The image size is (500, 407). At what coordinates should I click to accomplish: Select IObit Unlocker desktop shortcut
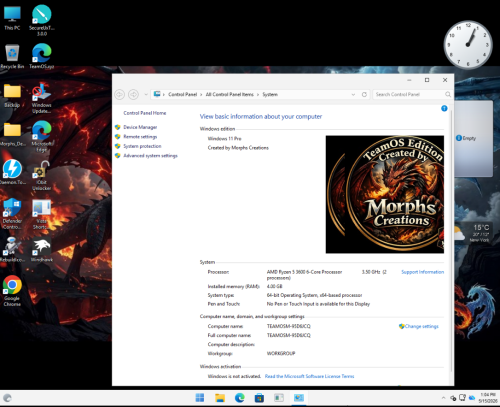[x=42, y=176]
